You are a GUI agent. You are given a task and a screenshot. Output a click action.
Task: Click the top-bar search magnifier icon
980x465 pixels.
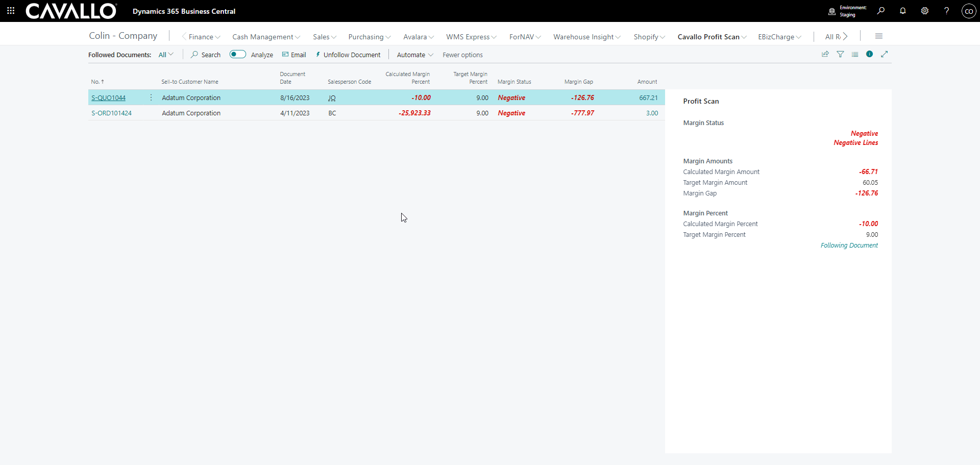tap(881, 11)
